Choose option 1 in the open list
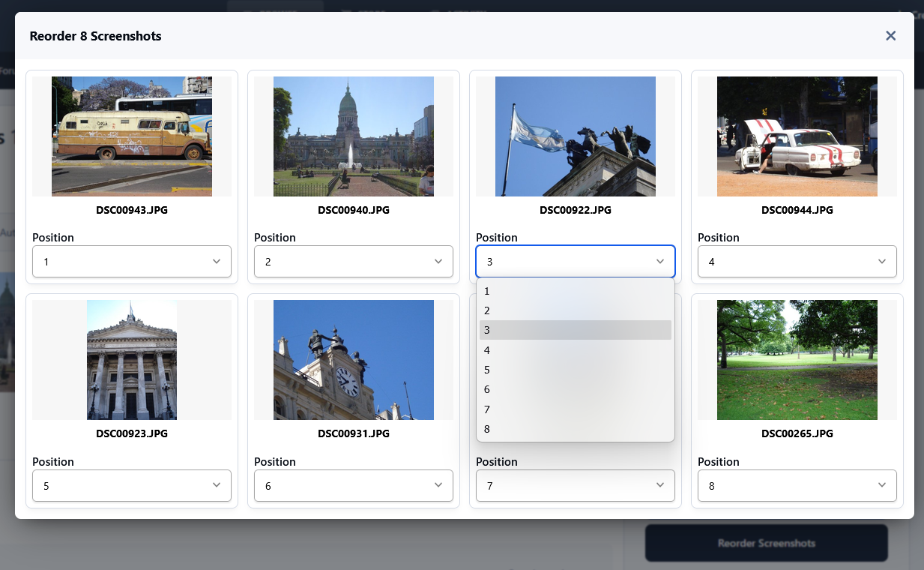The width and height of the screenshot is (924, 570). pyautogui.click(x=576, y=291)
